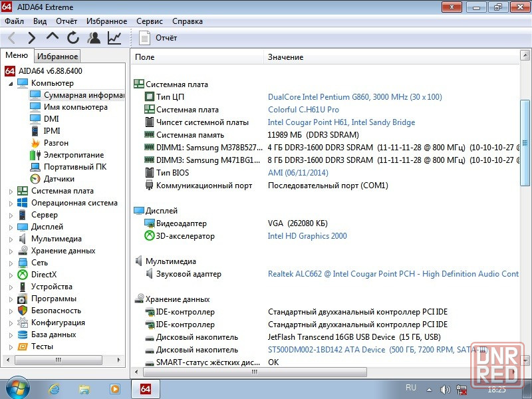Click the Безопасность shield icon
This screenshot has width=532, height=399.
(x=23, y=311)
